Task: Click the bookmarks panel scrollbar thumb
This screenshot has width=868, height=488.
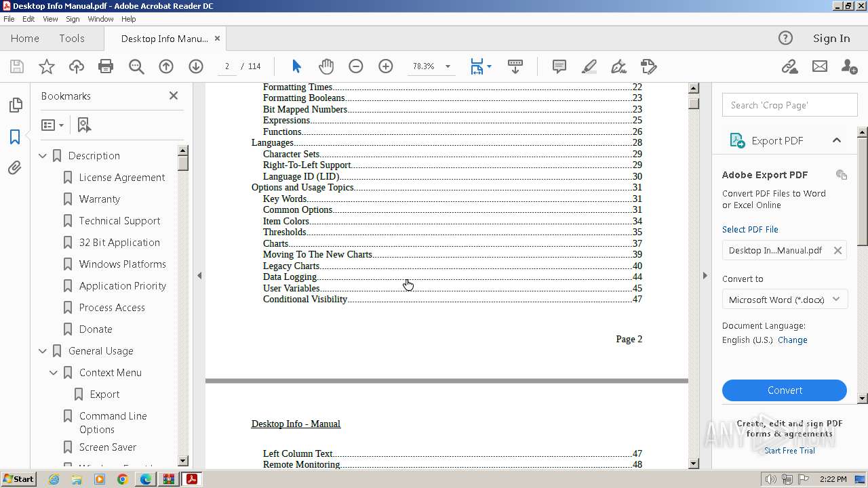Action: 182,162
